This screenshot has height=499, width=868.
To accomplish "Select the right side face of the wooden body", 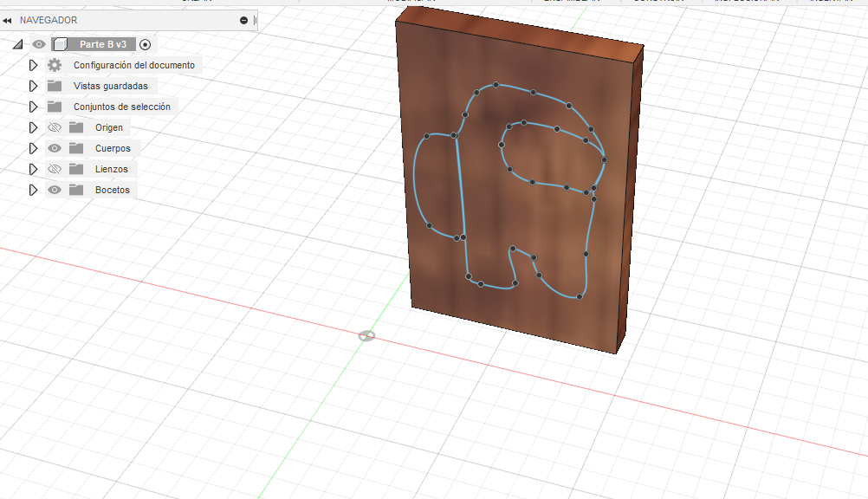I will (630, 199).
